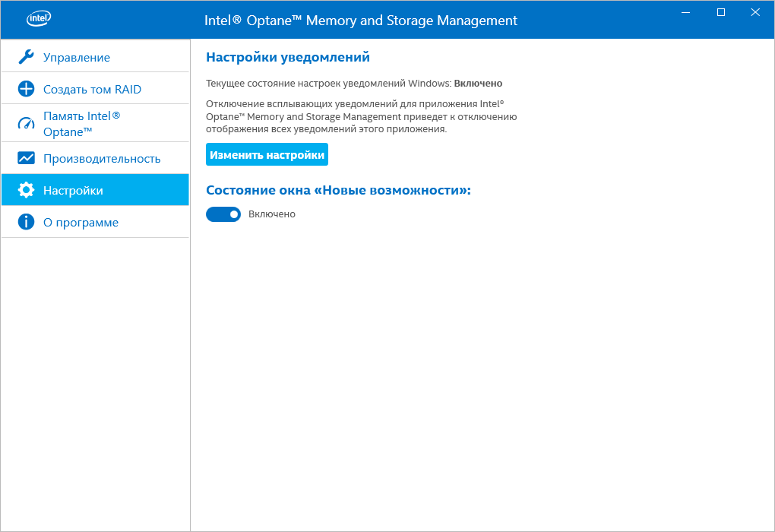775x532 pixels.
Task: Click the gauge icon for Память Intel Optane
Action: tap(26, 123)
